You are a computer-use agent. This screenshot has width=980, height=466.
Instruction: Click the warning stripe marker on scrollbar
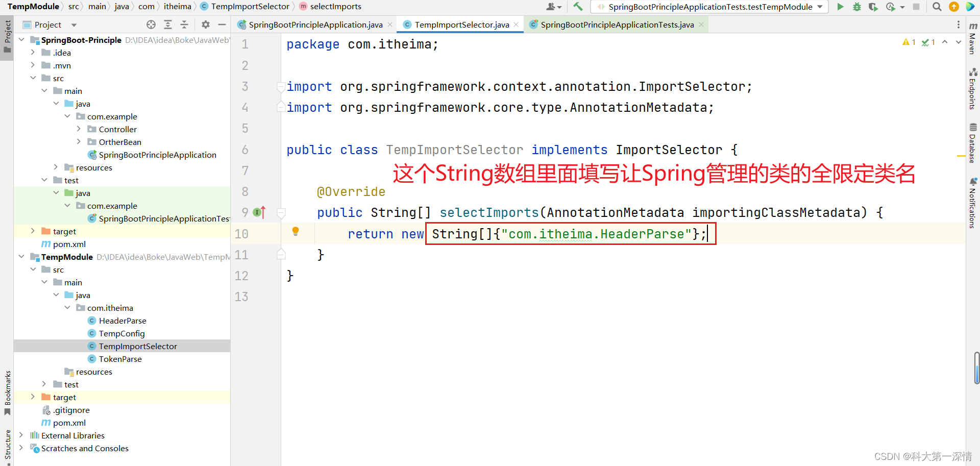point(961,156)
